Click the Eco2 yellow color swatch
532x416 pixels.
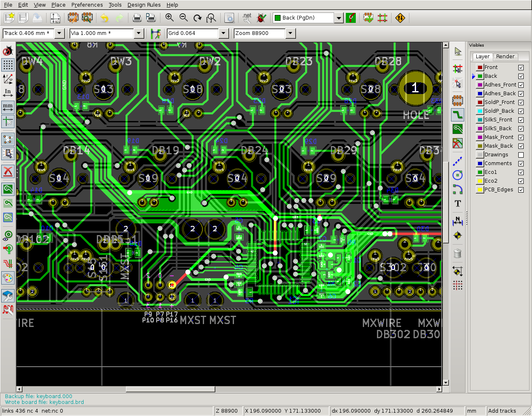(x=480, y=181)
